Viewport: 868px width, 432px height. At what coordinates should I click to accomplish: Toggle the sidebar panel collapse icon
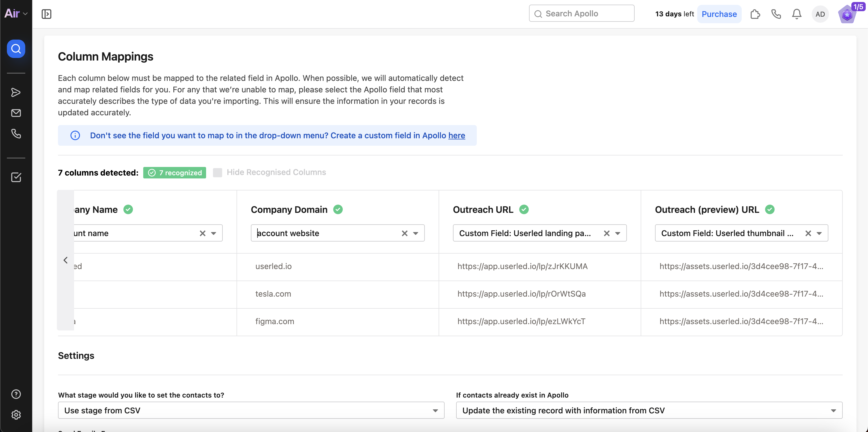(46, 14)
